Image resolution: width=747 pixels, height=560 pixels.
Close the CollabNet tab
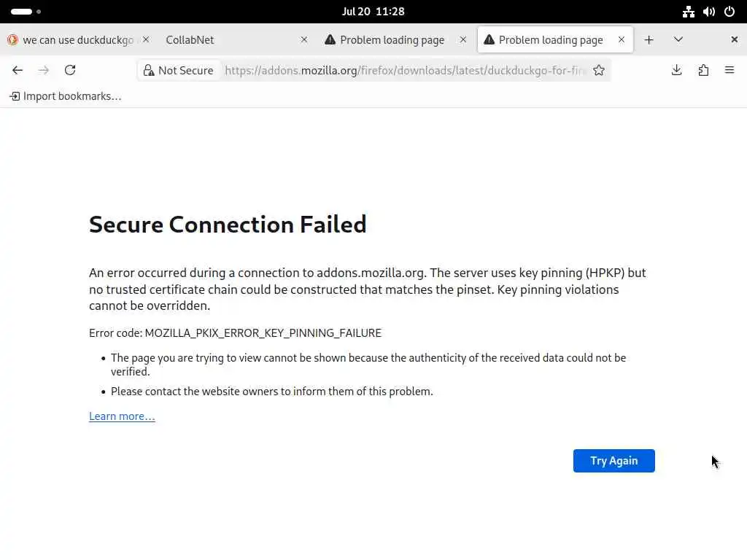pyautogui.click(x=304, y=39)
